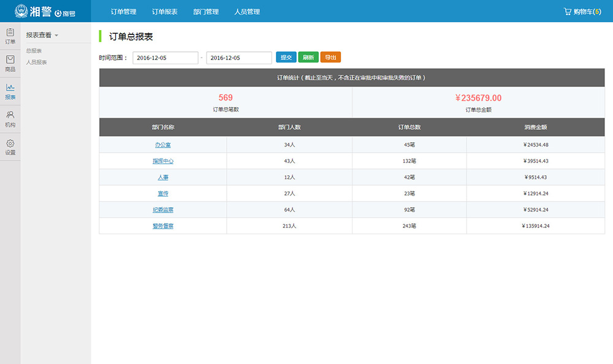Click the shopping cart icon
Screen dimensions: 613x364
point(568,12)
